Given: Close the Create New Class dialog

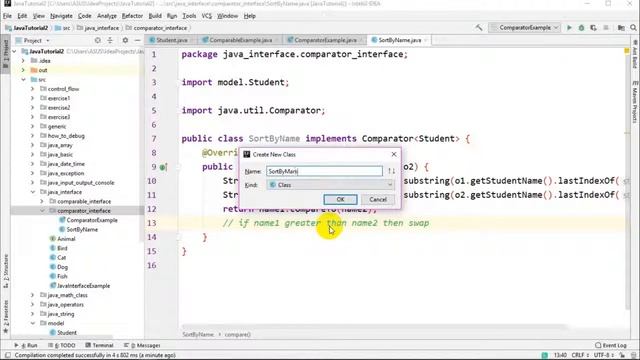Looking at the screenshot, I should point(394,154).
